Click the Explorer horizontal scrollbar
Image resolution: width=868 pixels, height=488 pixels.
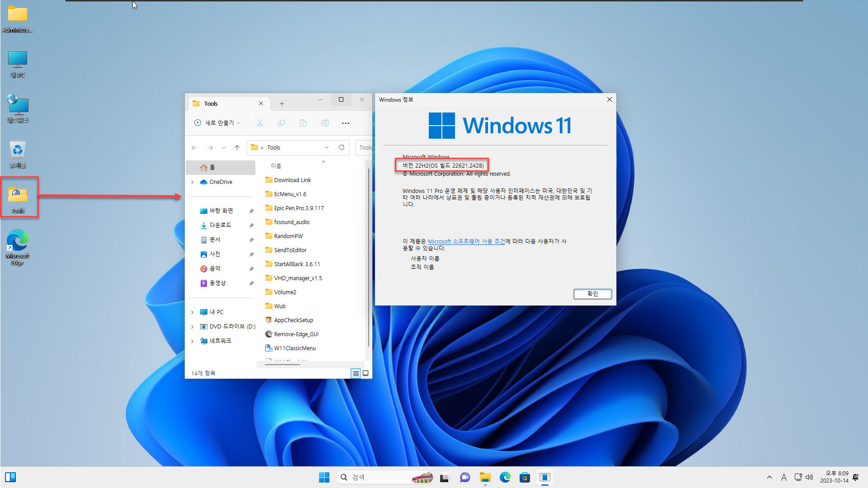click(x=283, y=364)
